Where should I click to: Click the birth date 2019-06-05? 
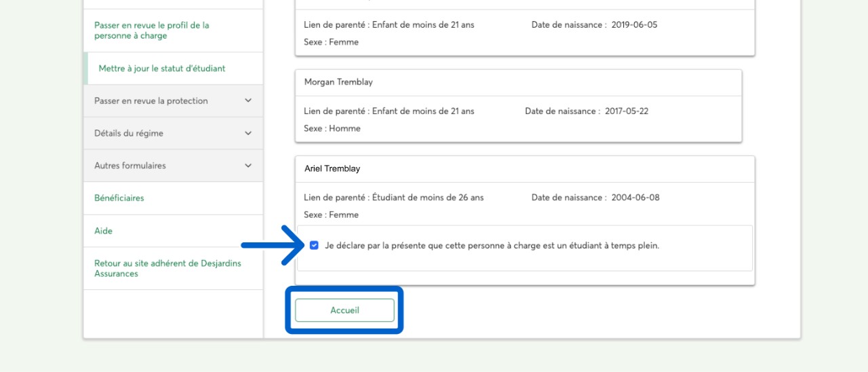click(x=634, y=24)
